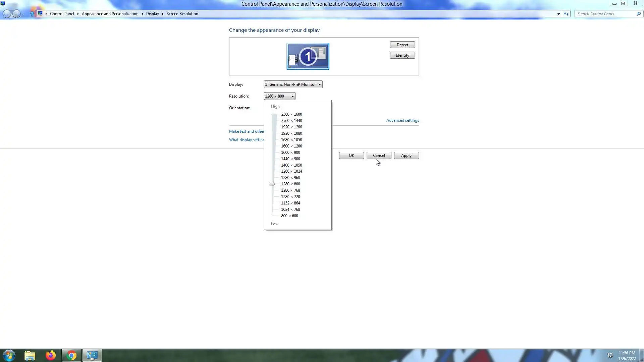644x362 pixels.
Task: Click the search magnifier icon
Action: click(x=638, y=14)
